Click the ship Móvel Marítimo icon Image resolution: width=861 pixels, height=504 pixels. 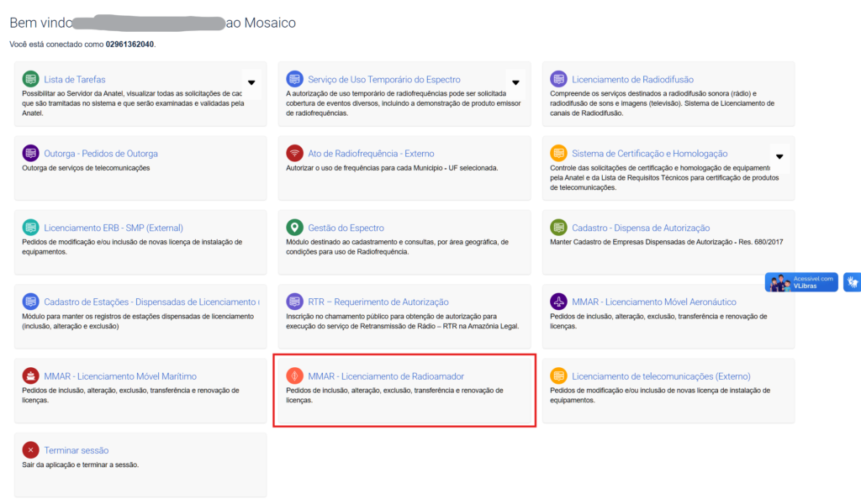pyautogui.click(x=31, y=375)
